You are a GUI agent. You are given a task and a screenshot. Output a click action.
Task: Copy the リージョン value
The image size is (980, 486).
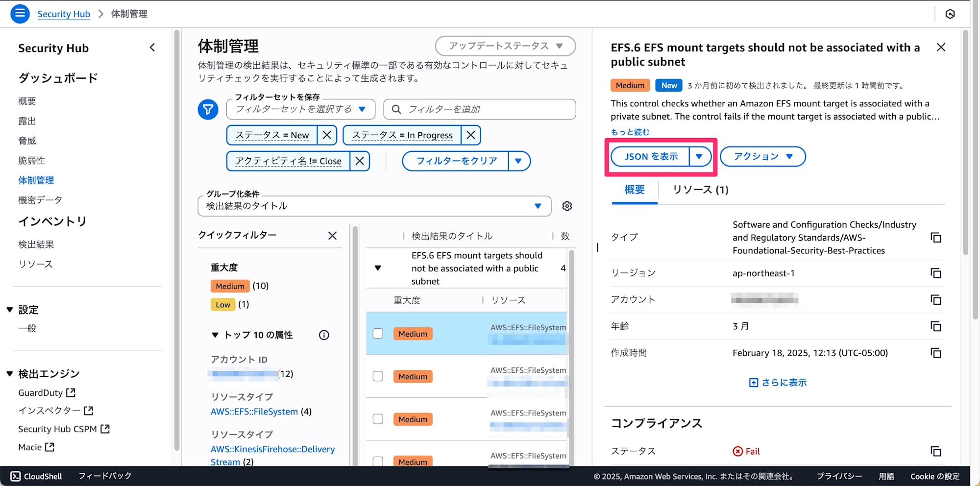[936, 273]
